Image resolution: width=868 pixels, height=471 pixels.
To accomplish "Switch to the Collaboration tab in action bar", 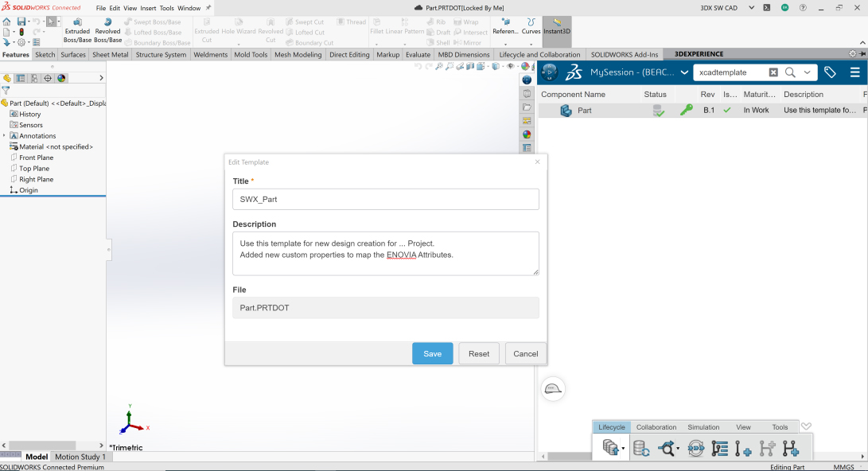I will pyautogui.click(x=656, y=427).
